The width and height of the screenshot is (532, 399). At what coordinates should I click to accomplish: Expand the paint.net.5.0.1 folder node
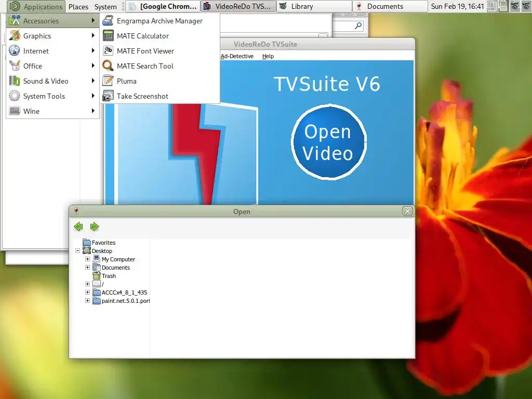87,301
